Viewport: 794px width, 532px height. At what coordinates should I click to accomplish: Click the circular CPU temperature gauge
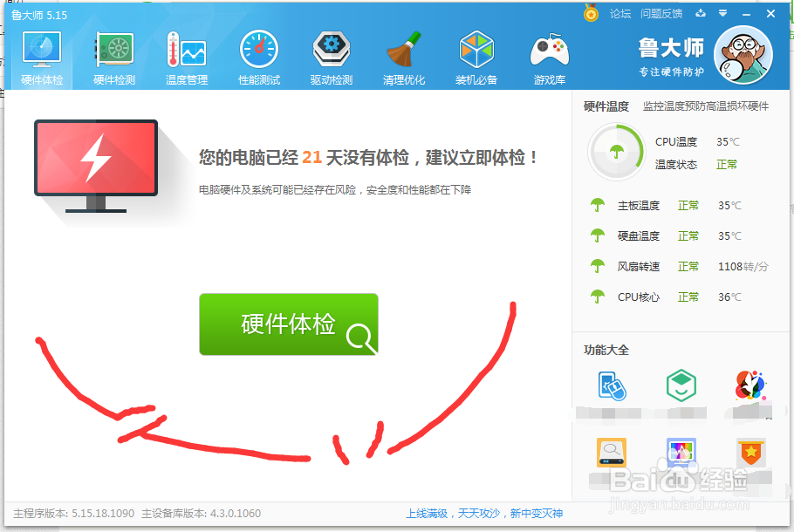click(616, 152)
